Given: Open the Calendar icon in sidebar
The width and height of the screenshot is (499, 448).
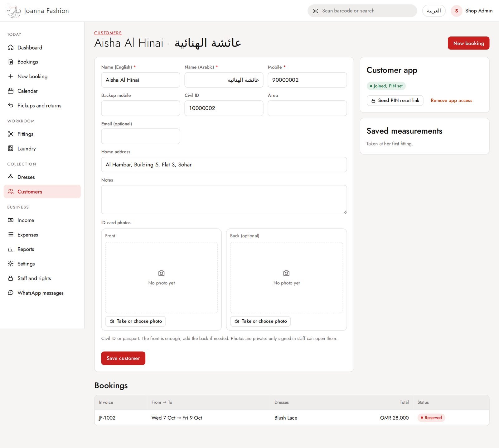Looking at the screenshot, I should (x=11, y=91).
